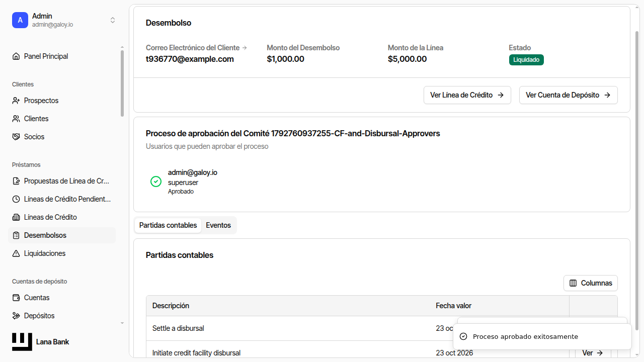The image size is (644, 362).
Task: Click the Prospectos person-plus icon
Action: 16,101
